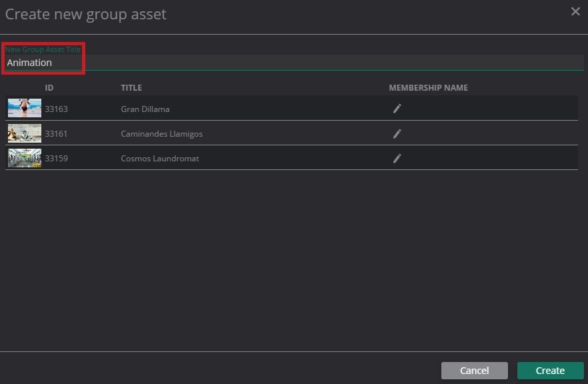Select the Gran Dillama thumbnail
Image resolution: width=588 pixels, height=384 pixels.
click(x=25, y=109)
